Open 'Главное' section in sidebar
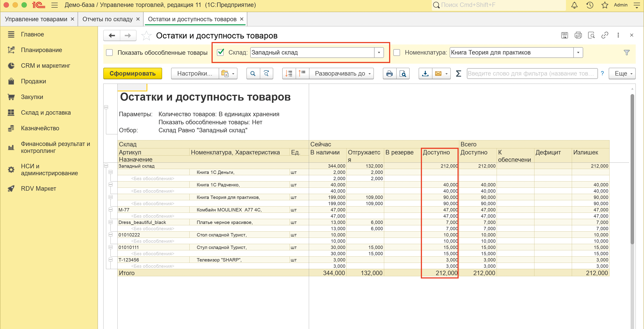 point(32,34)
